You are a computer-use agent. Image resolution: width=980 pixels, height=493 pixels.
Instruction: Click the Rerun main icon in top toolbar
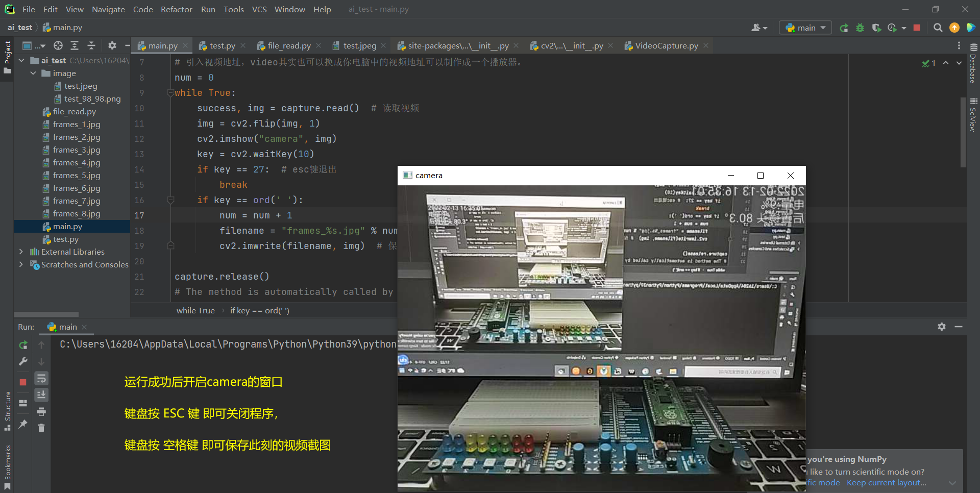844,28
